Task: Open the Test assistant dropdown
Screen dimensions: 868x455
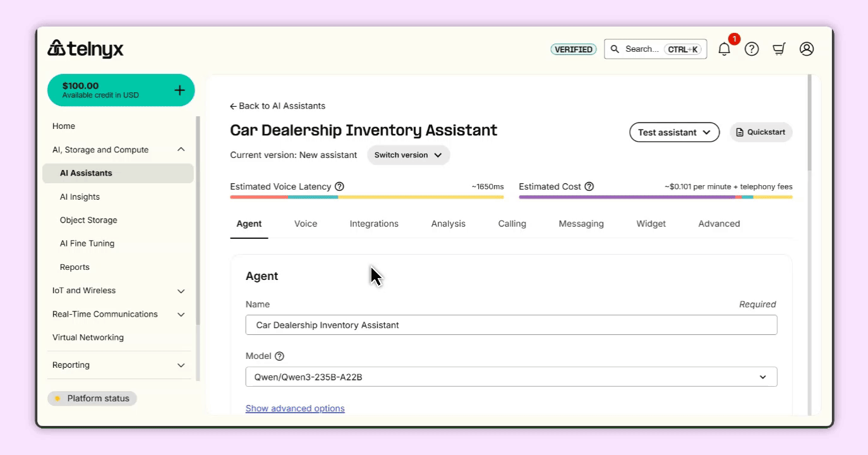Action: click(x=674, y=132)
